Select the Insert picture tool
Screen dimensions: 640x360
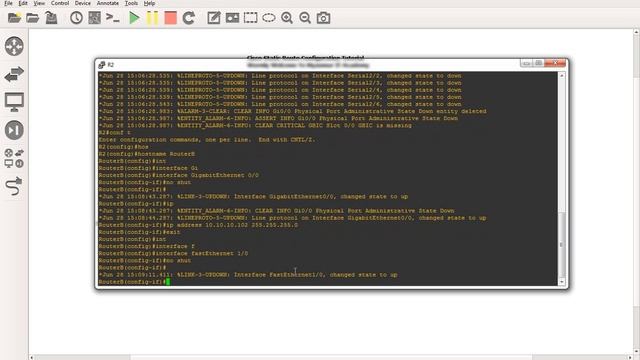tap(232, 18)
